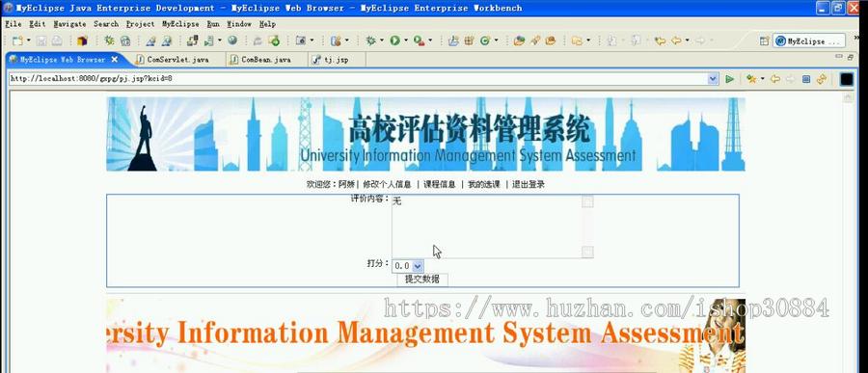Open the MyEclipse menu

[x=180, y=24]
